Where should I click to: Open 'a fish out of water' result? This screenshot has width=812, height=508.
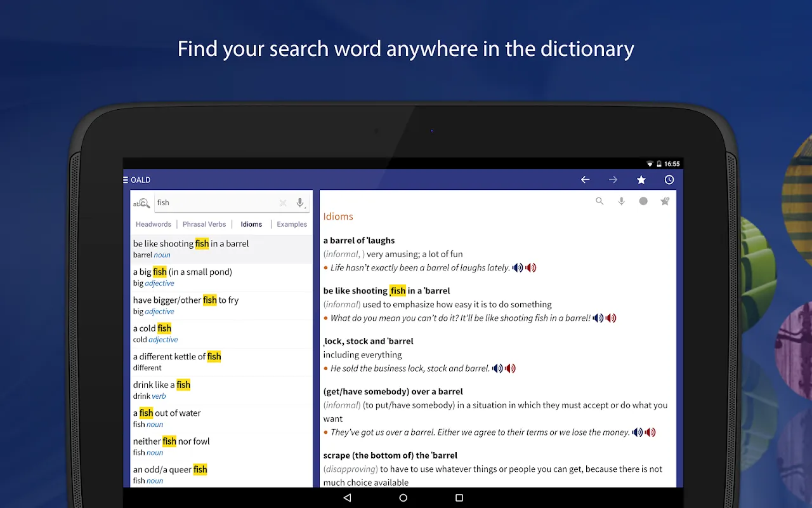pos(221,418)
